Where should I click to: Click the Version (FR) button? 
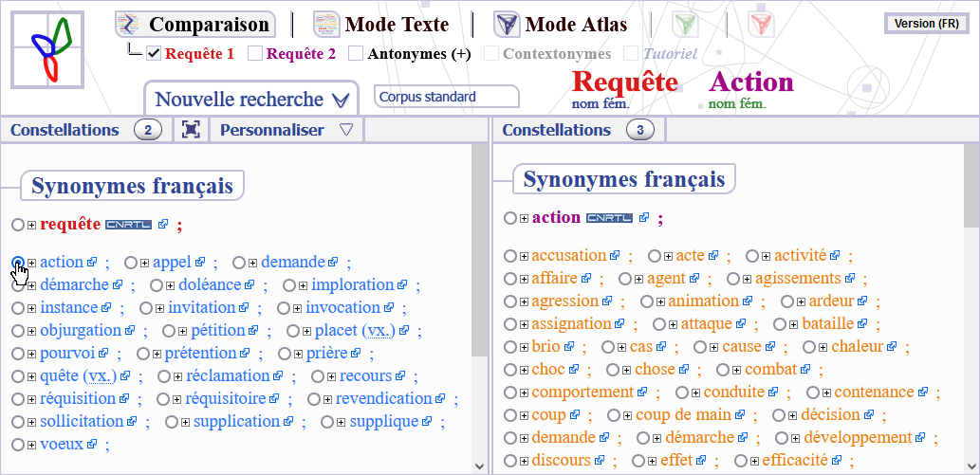927,24
